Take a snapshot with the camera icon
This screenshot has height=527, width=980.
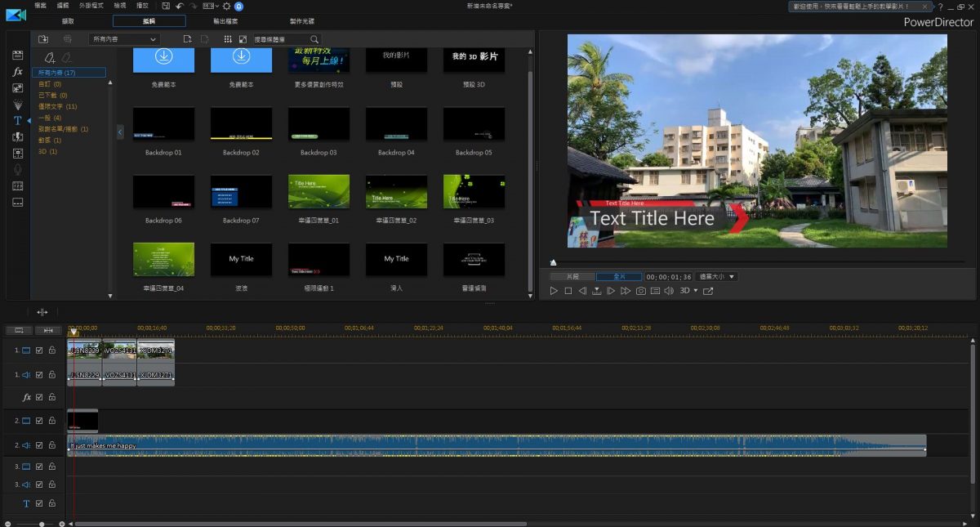click(x=641, y=291)
